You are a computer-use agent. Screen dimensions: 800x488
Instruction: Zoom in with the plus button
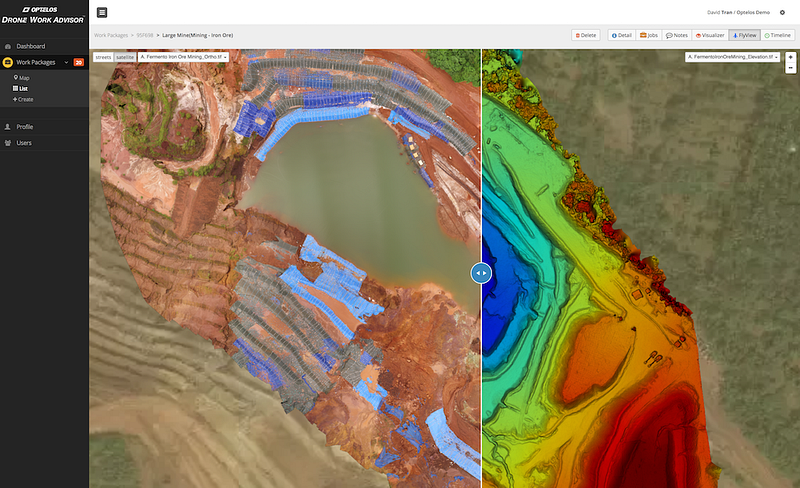[x=790, y=57]
